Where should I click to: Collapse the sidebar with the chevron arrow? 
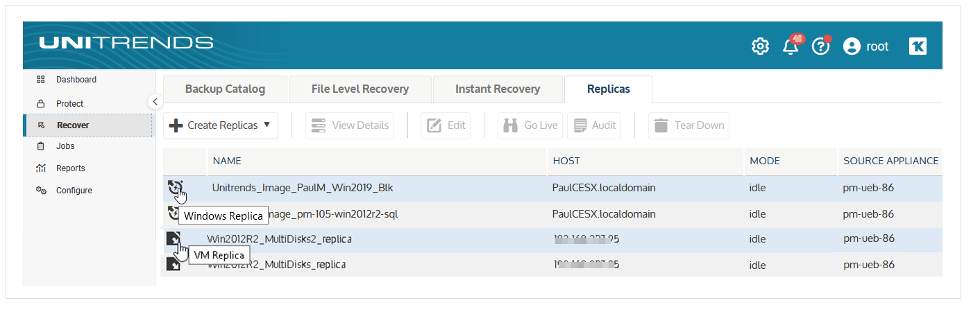click(x=155, y=102)
